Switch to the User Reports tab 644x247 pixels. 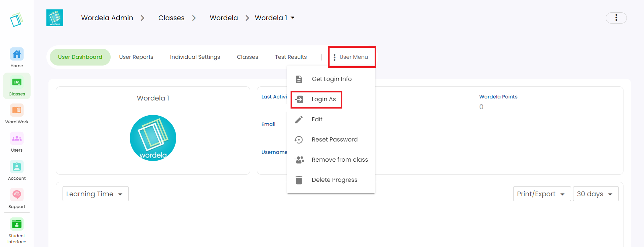[136, 57]
